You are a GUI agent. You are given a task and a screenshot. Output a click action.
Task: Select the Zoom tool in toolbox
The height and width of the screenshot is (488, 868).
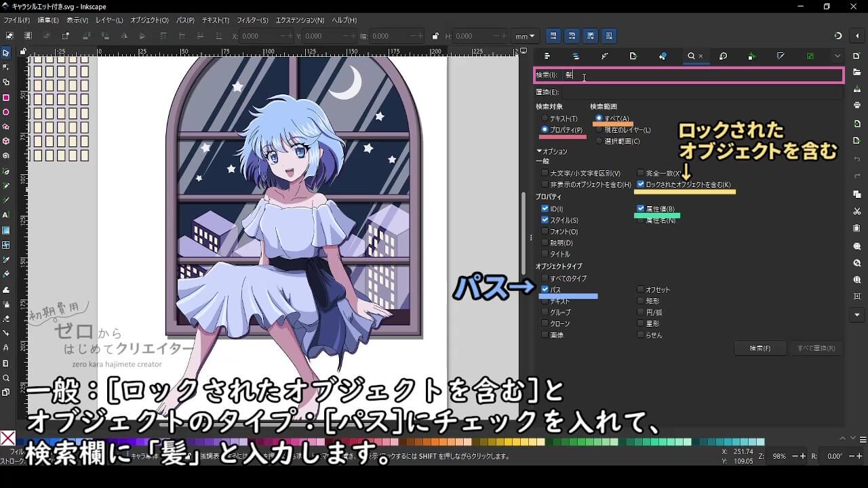coord(6,378)
